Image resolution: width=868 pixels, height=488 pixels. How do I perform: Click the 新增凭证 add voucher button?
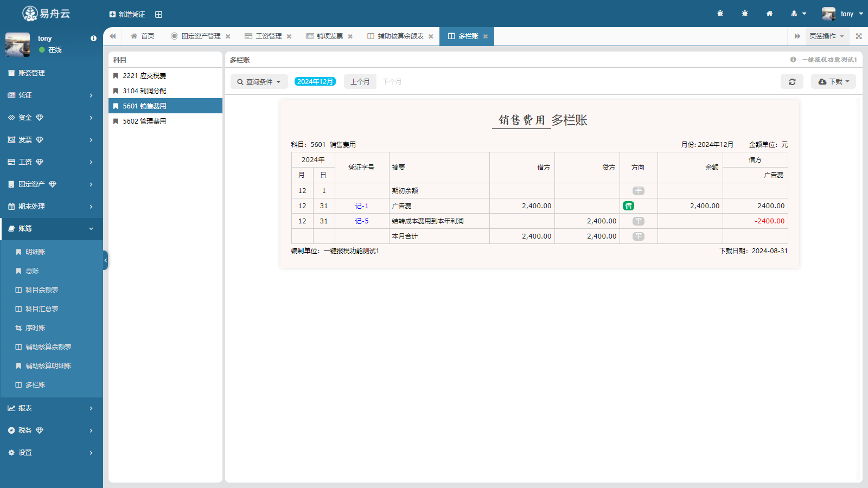click(127, 14)
